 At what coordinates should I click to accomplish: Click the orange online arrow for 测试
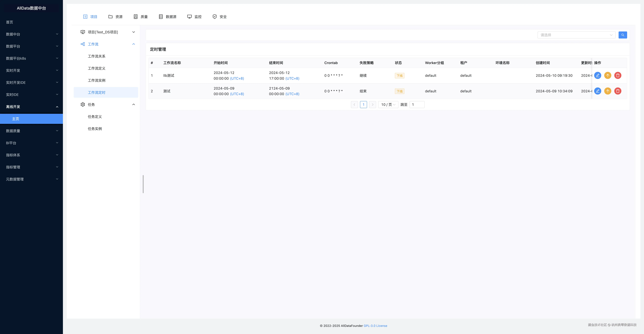(x=608, y=91)
